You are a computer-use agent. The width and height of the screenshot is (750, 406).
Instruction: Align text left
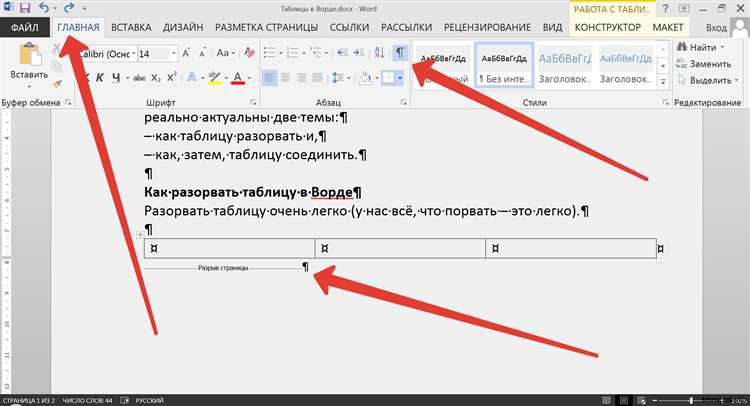click(x=269, y=77)
